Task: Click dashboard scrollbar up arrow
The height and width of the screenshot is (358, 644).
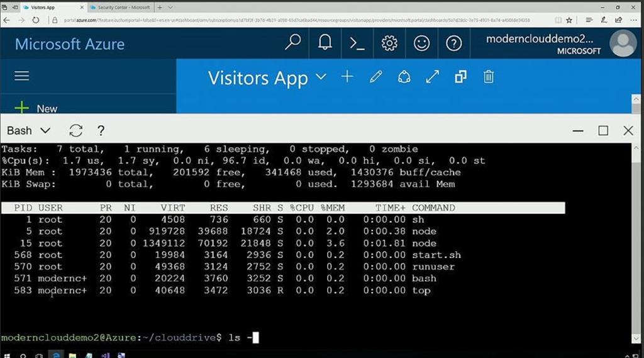Action: 636,99
